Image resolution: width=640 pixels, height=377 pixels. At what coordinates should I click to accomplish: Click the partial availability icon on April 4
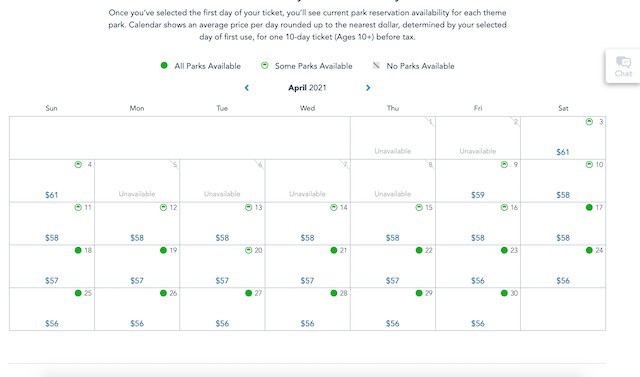coord(78,164)
